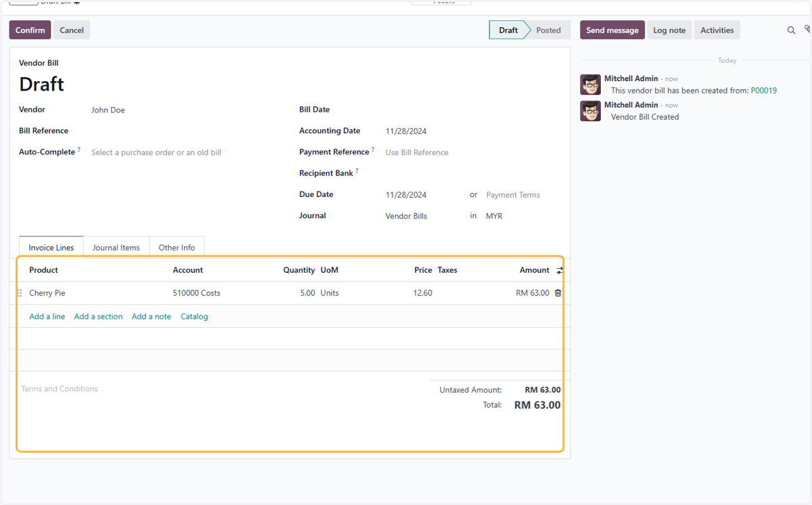The height and width of the screenshot is (505, 812).
Task: Click Account column header
Action: coord(187,270)
